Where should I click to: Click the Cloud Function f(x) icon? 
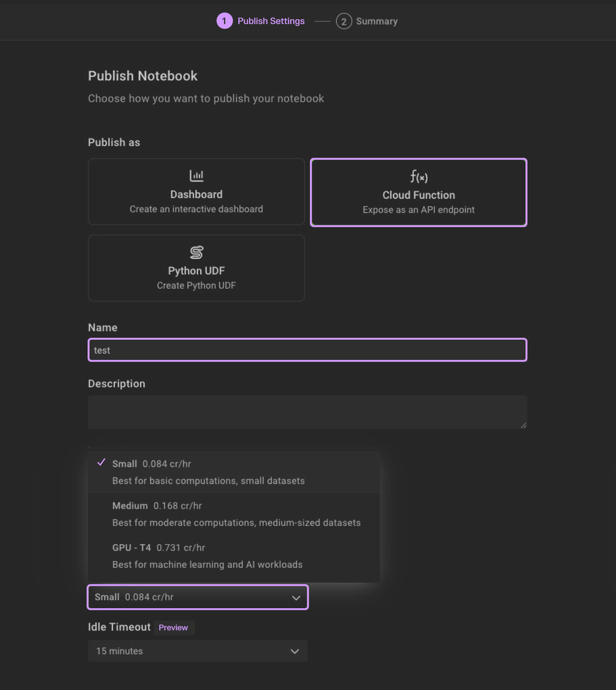click(419, 176)
